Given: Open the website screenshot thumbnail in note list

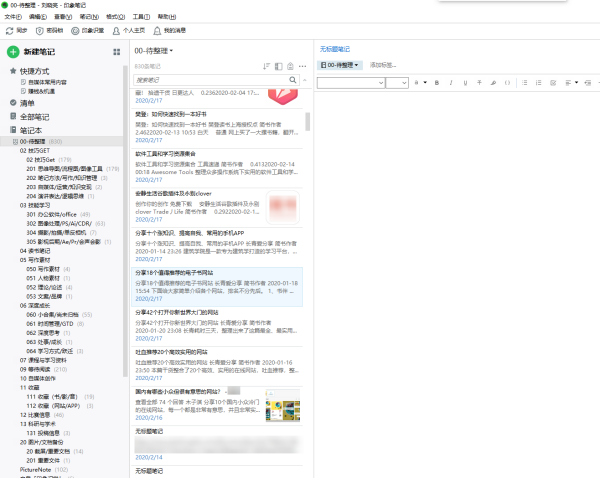Looking at the screenshot, I should tap(283, 405).
